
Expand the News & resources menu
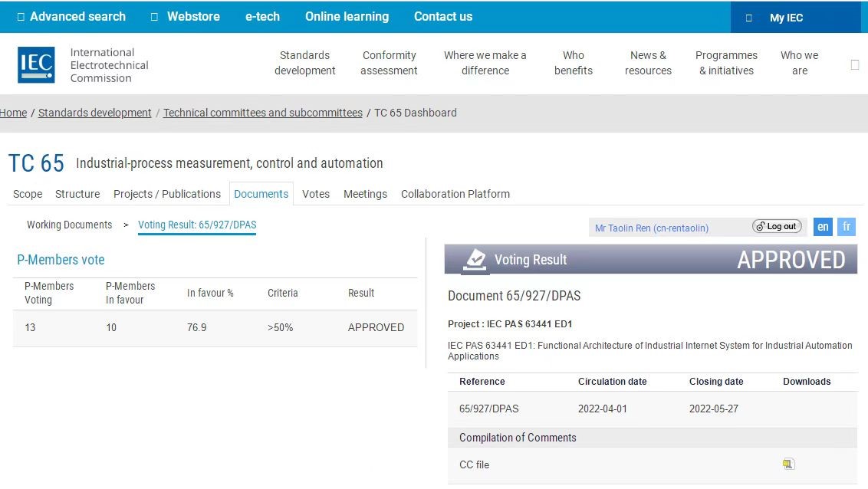(x=648, y=63)
